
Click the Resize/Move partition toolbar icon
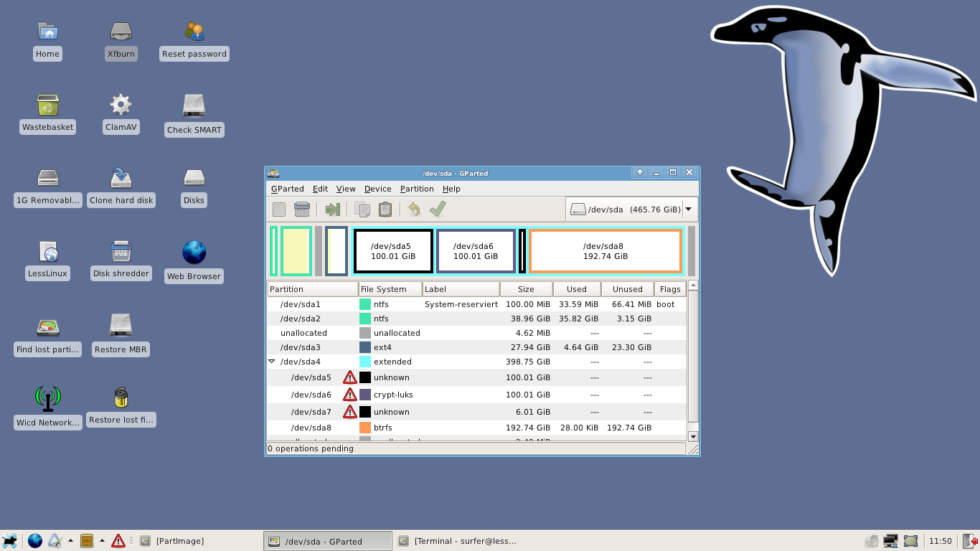coord(332,209)
